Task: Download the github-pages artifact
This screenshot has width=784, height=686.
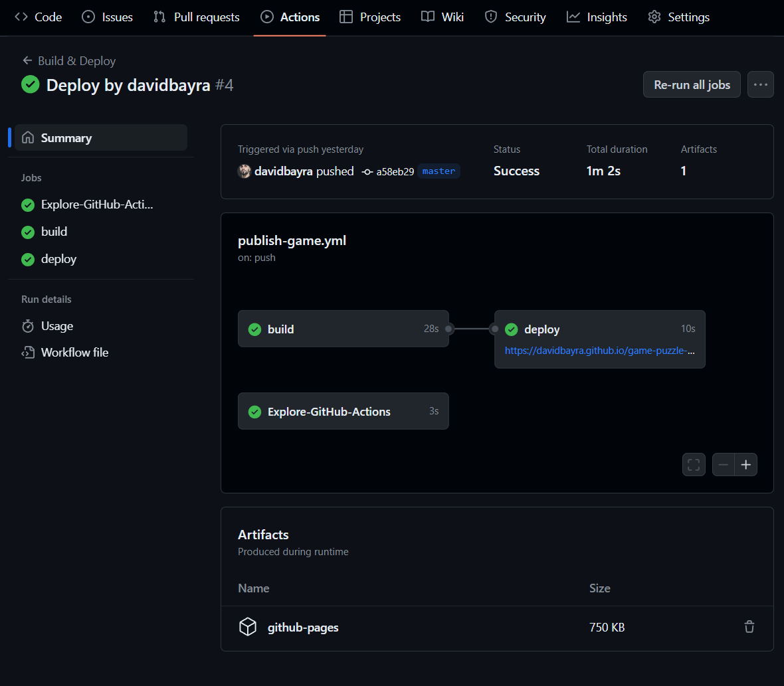Action: click(x=303, y=627)
